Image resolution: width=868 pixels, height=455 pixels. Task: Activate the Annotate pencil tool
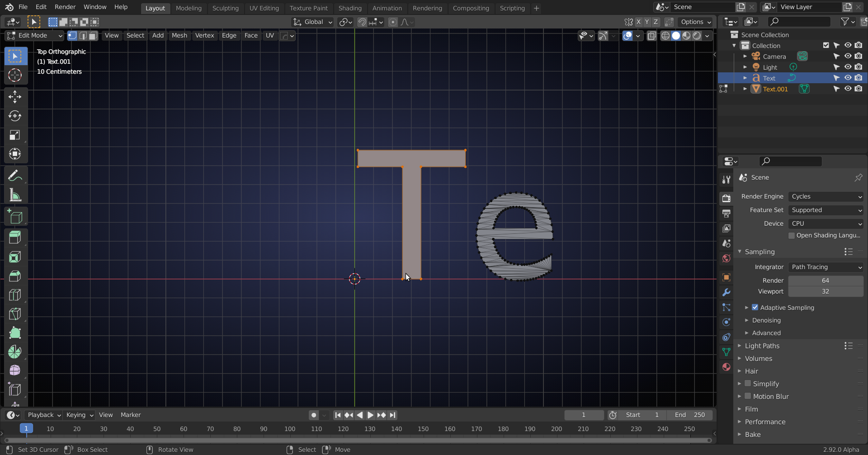click(x=15, y=176)
